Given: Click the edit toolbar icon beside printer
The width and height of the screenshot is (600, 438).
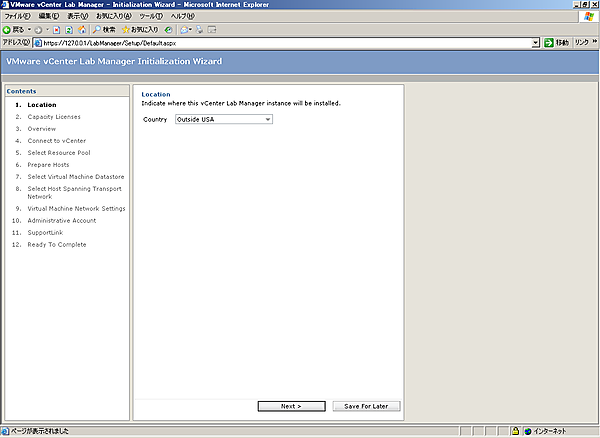Looking at the screenshot, I should [212, 30].
